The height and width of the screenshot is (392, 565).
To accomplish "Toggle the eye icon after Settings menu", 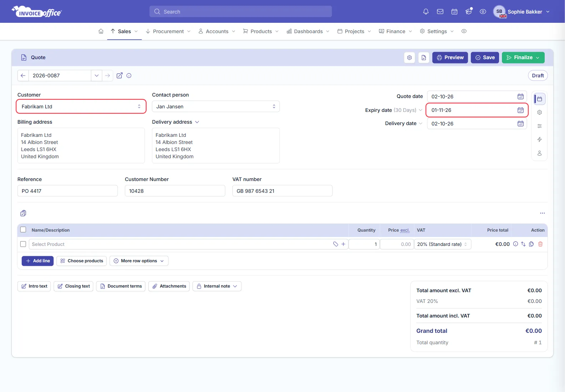I will [464, 31].
